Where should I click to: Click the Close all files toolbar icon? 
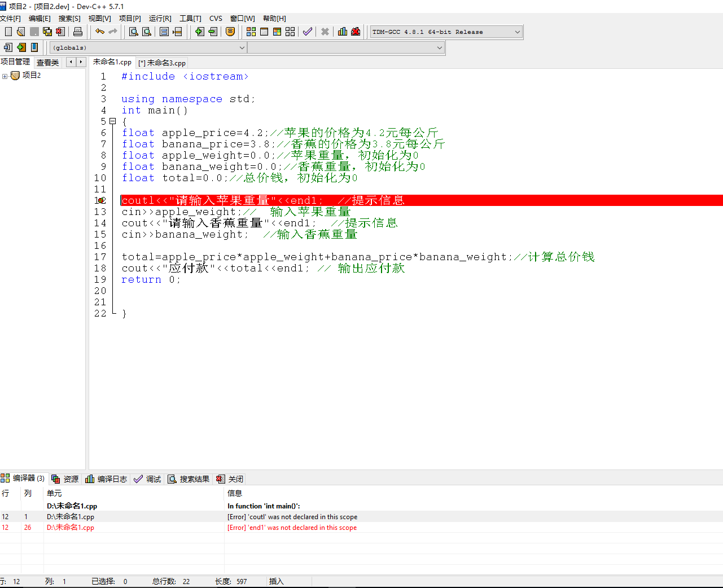coord(60,32)
